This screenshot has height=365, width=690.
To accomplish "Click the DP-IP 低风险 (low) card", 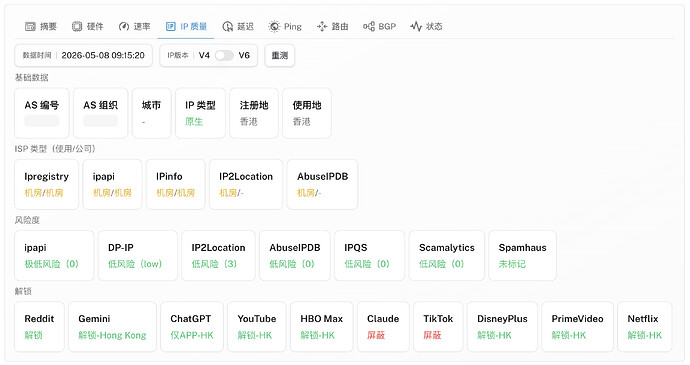I will point(138,256).
